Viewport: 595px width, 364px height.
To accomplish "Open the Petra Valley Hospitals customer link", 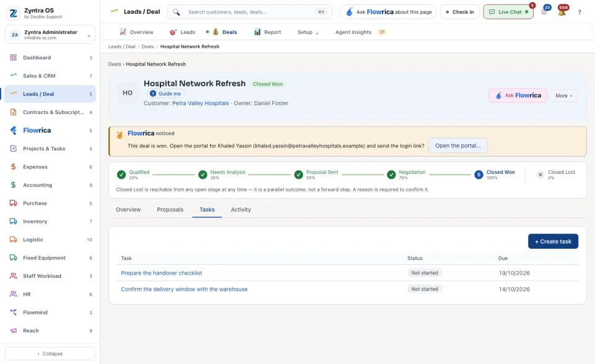I will tap(201, 103).
